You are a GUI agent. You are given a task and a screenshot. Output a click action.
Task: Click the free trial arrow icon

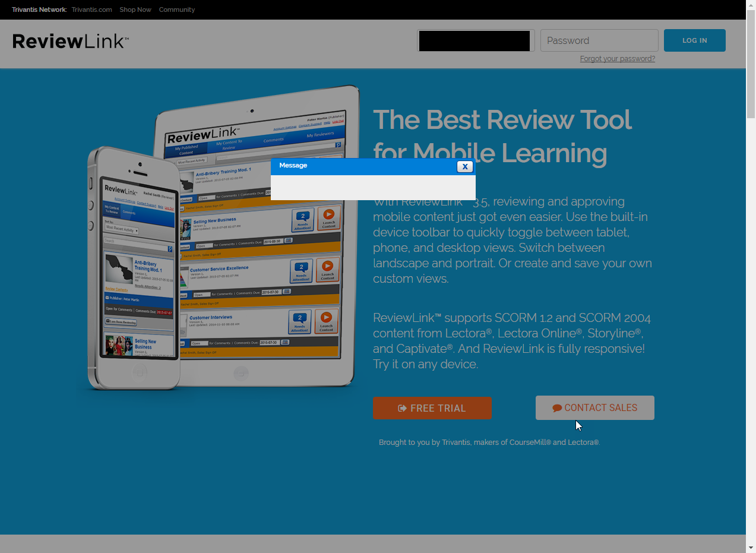click(x=403, y=408)
